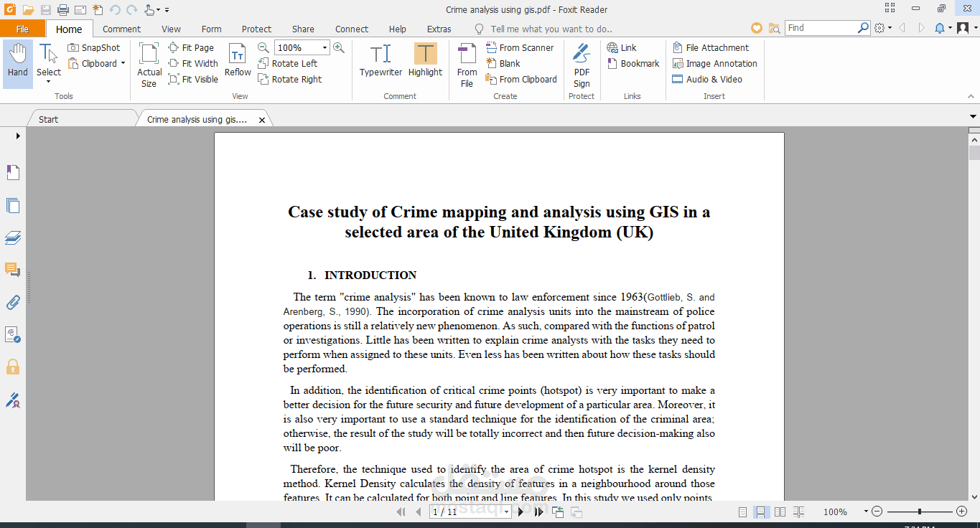Create PDF From Scanner
980x528 pixels.
520,48
